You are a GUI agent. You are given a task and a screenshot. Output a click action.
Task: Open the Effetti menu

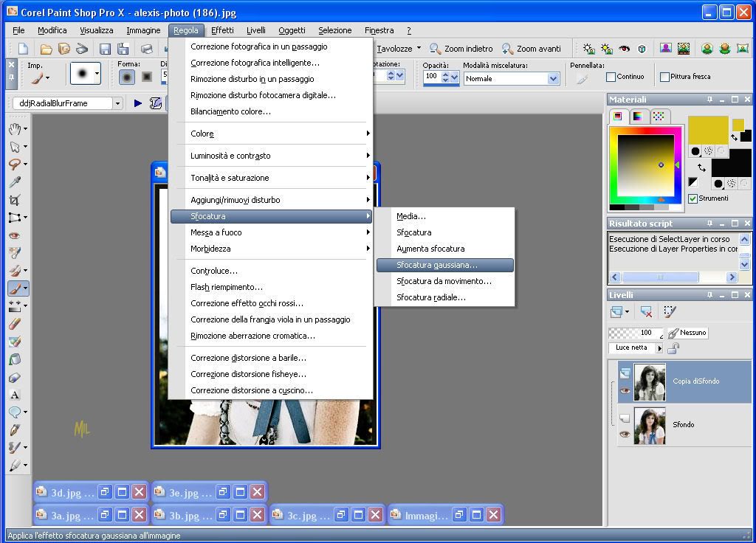(x=222, y=30)
